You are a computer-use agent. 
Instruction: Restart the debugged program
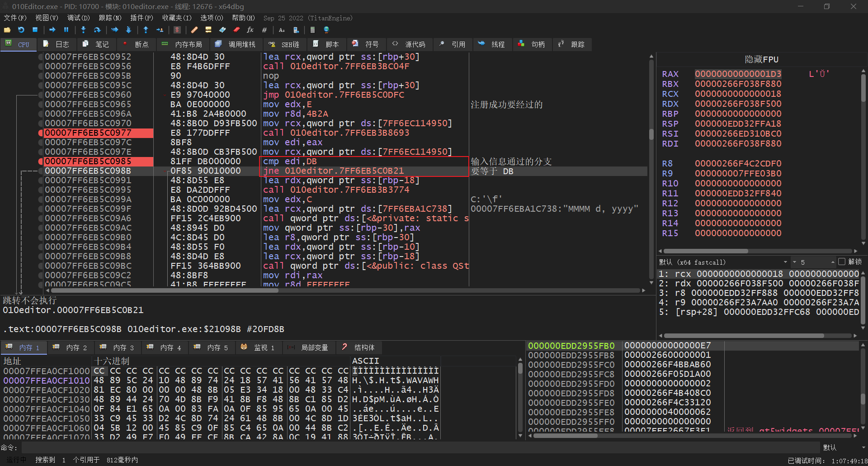(x=21, y=30)
